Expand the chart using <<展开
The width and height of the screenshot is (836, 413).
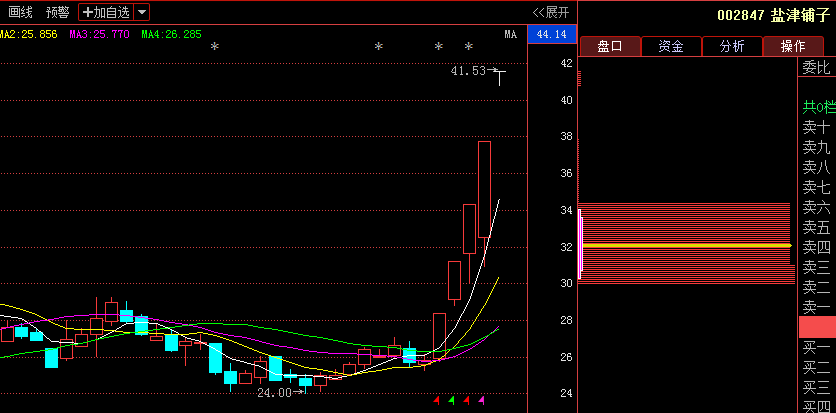tap(550, 12)
